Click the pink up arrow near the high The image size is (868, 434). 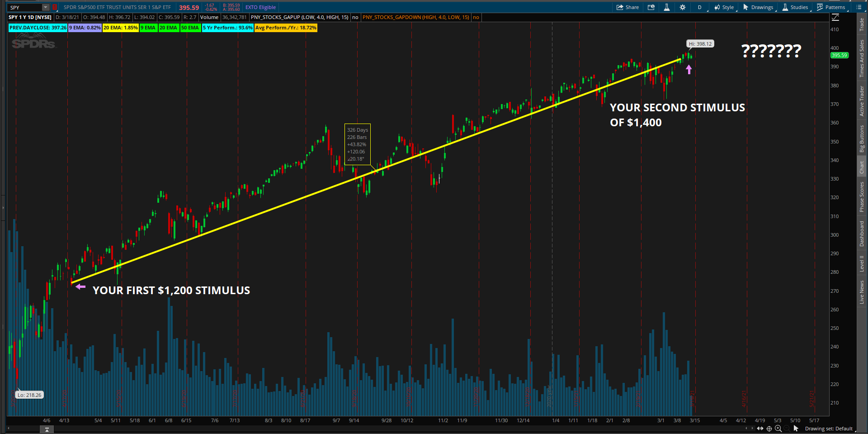(689, 69)
